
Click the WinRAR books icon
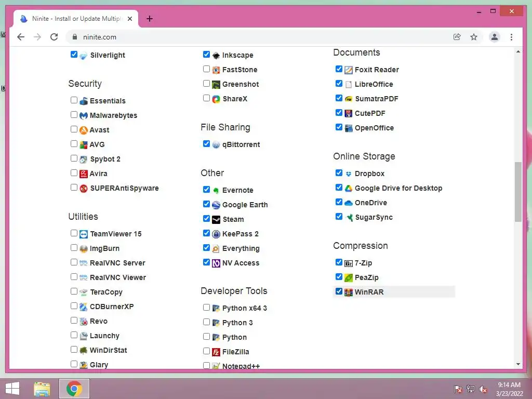(349, 292)
